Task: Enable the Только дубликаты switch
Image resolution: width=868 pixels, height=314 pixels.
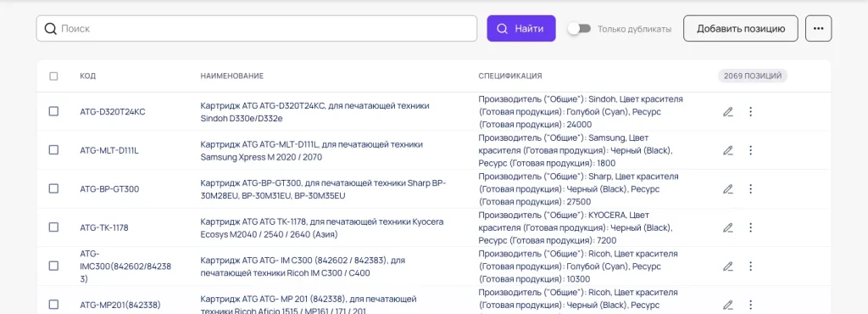Action: [x=579, y=28]
